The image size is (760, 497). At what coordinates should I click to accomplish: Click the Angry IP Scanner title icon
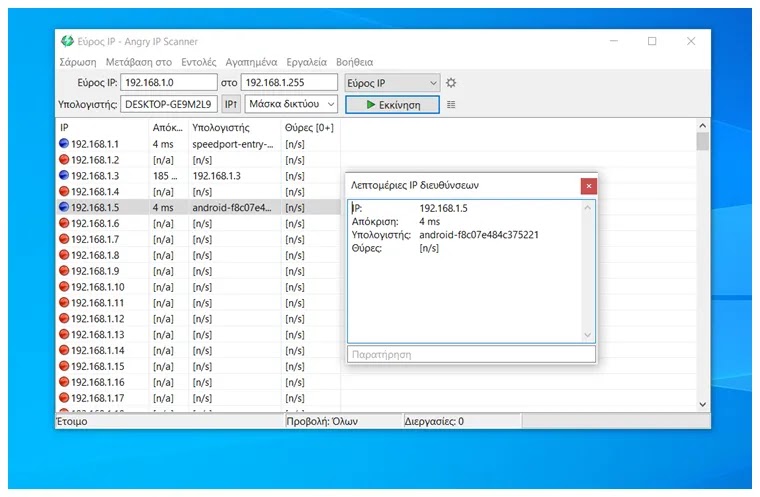67,41
